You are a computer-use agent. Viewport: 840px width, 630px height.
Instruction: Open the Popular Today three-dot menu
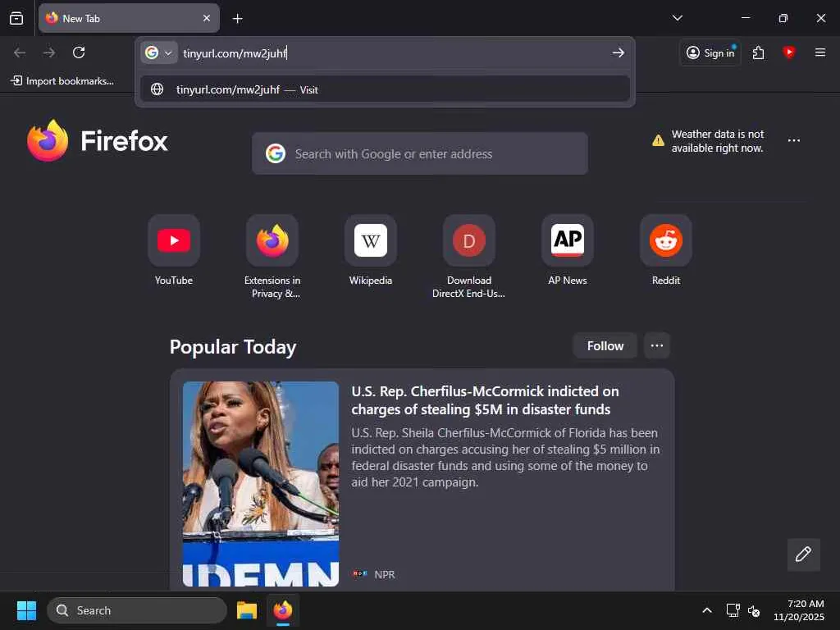tap(657, 346)
